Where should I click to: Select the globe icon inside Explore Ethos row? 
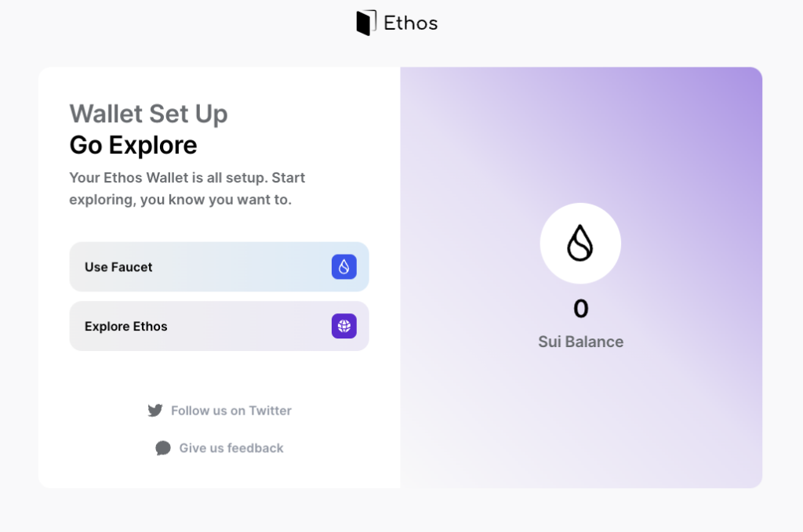344,326
